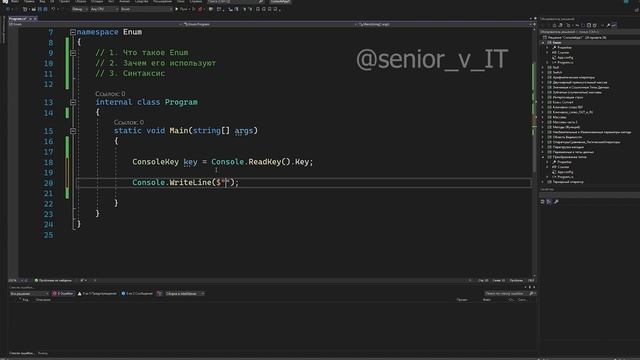The image size is (640, 360).
Task: Select the Класс Convert project
Action: tap(562, 102)
